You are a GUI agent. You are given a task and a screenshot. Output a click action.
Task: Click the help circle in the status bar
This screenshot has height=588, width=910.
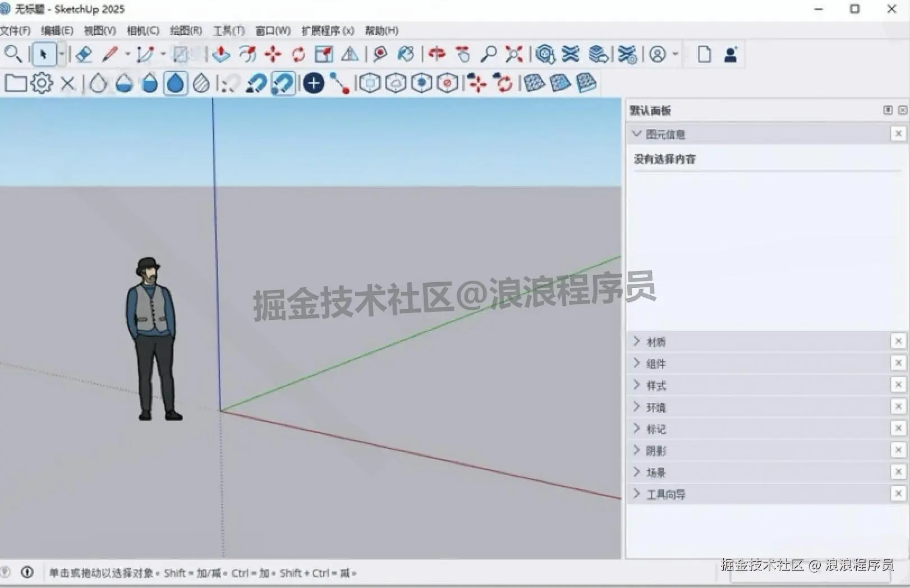[x=27, y=573]
